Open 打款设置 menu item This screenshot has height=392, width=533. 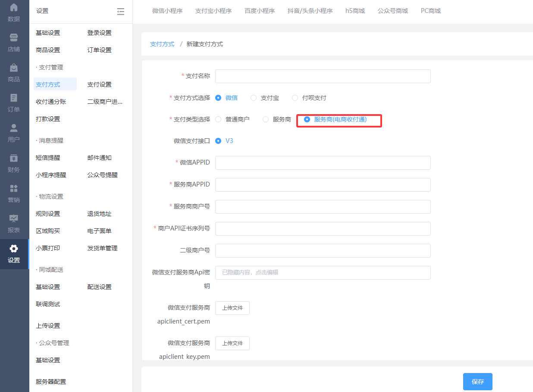[x=48, y=119]
